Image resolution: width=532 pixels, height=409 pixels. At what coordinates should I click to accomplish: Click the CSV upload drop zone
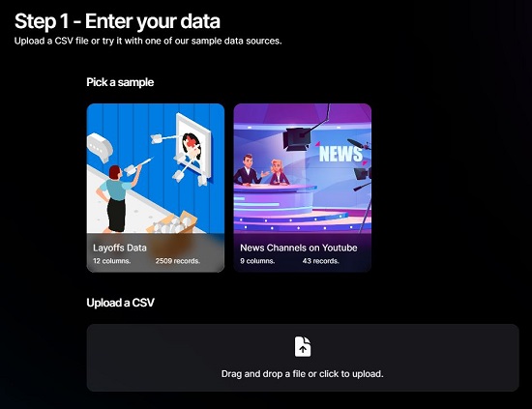coord(303,358)
